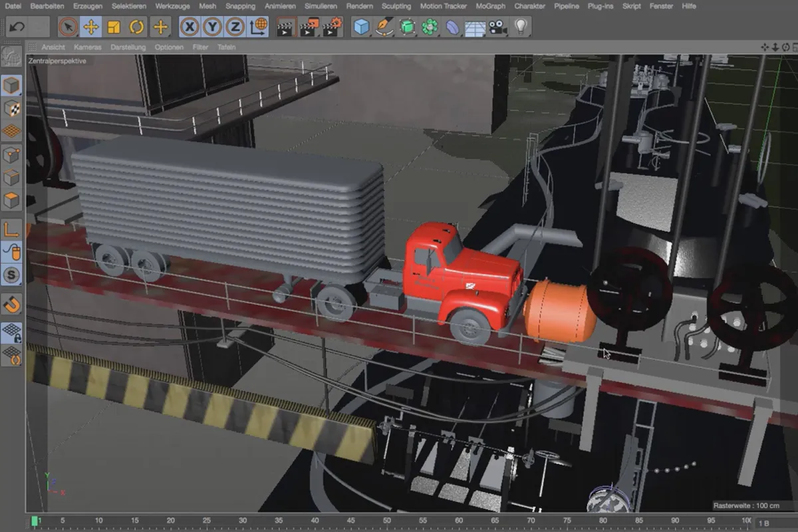Toggle Tweak mode mouse icon
Screen dimensions: 798x532
pyautogui.click(x=11, y=252)
